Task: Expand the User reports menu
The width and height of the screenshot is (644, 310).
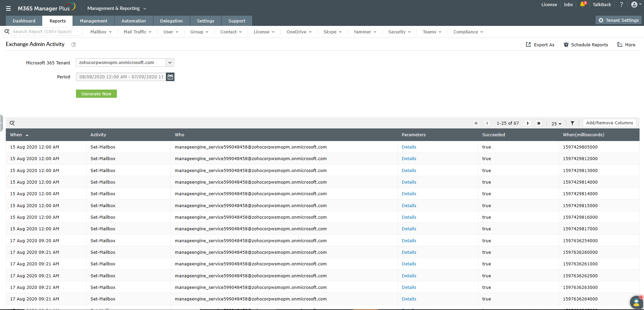Action: [x=171, y=32]
